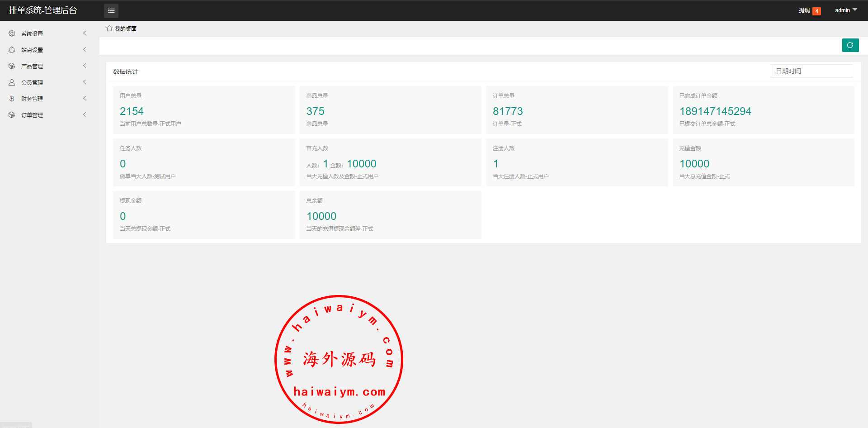Screen dimensions: 868x428
Task: Open the admin user dropdown
Action: 846,10
